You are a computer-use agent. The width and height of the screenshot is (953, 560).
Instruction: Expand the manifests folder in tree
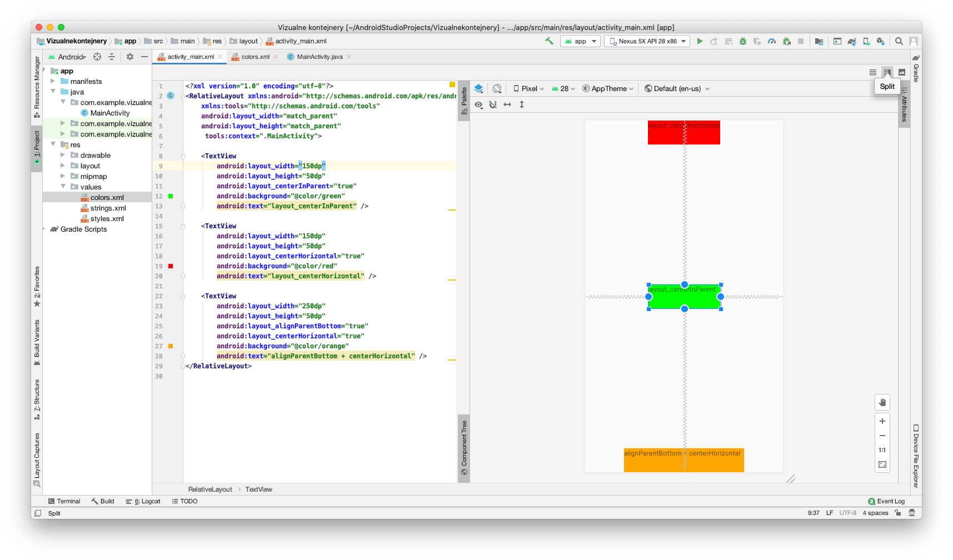tap(53, 81)
